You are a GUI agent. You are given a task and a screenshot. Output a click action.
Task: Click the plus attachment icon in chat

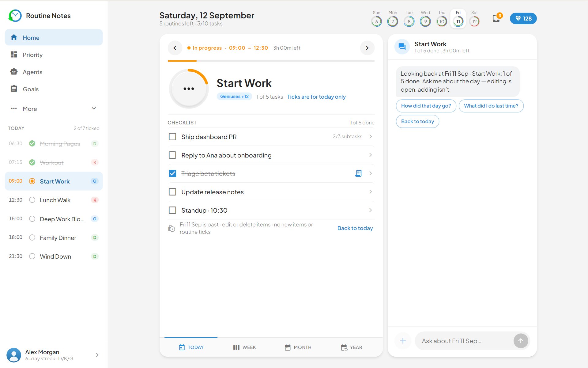click(403, 341)
